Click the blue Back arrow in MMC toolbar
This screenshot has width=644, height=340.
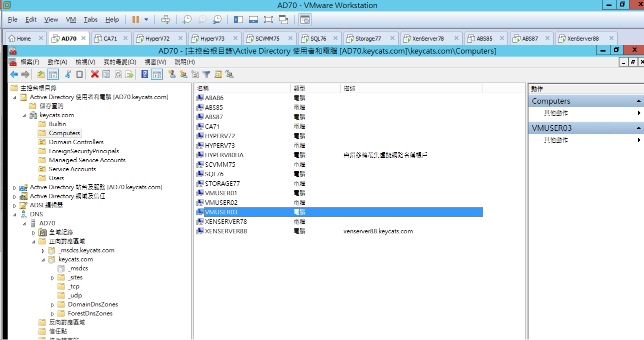click(x=14, y=75)
